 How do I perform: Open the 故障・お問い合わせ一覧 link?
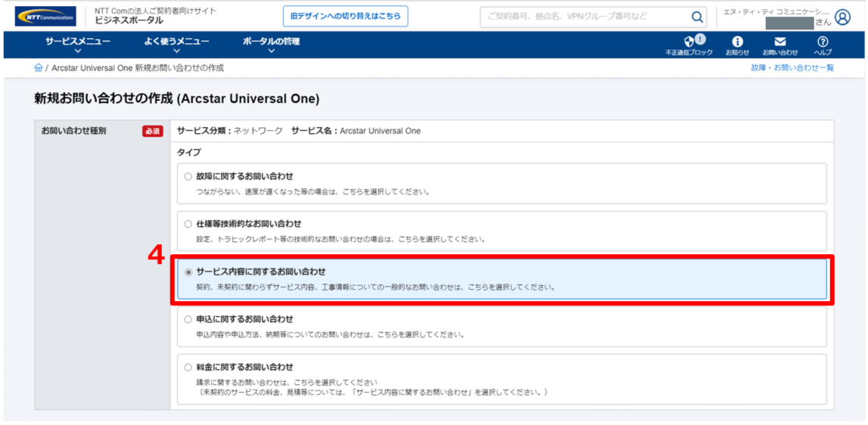point(792,68)
